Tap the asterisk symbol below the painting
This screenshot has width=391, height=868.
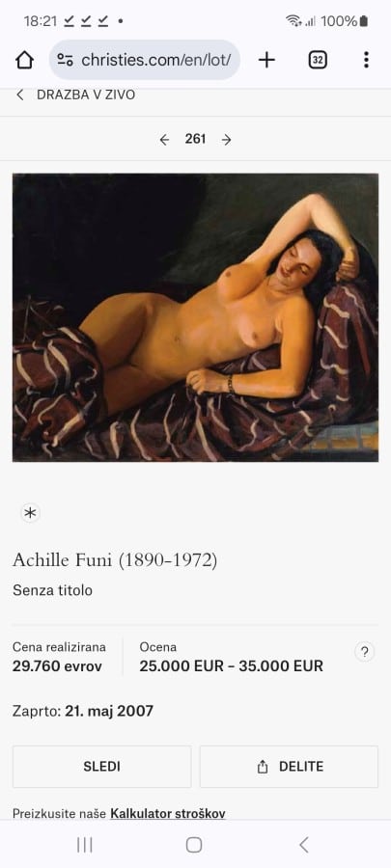pos(31,513)
